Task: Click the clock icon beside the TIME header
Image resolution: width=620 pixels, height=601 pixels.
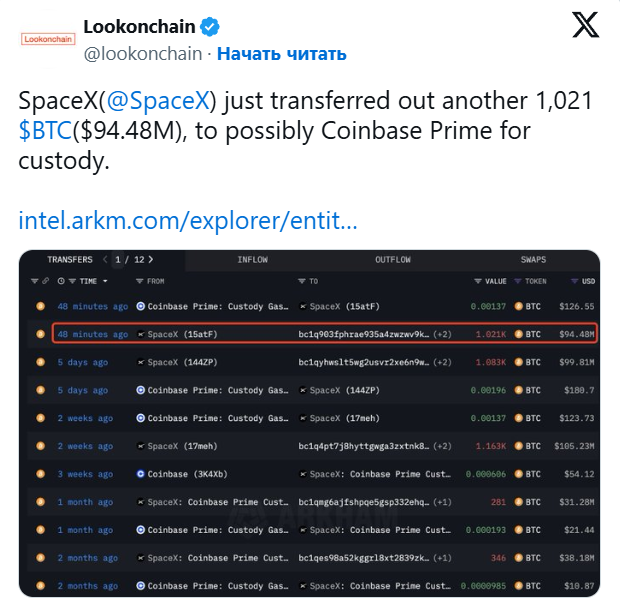Action: [61, 281]
